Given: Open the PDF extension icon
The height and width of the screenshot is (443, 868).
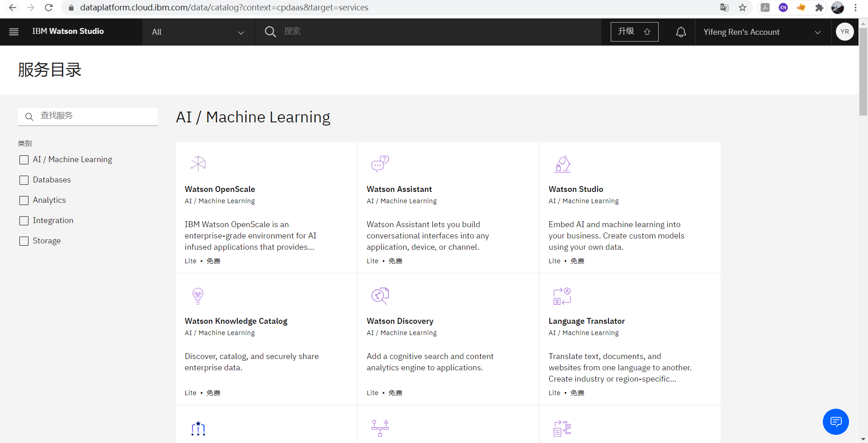Looking at the screenshot, I should (765, 7).
